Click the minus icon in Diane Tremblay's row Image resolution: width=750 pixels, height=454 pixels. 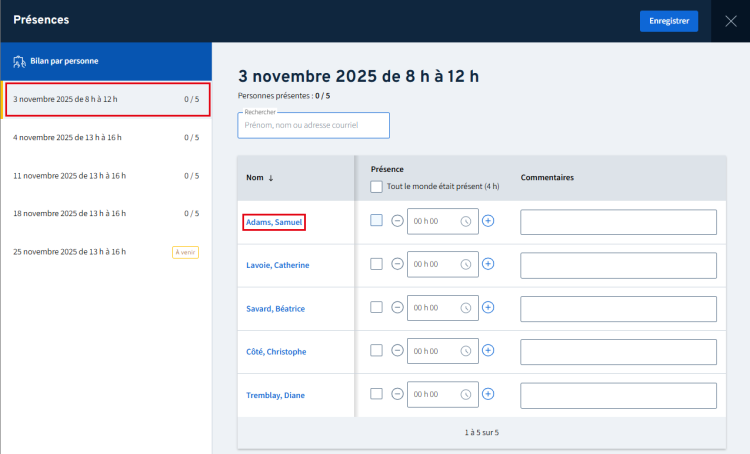(397, 394)
